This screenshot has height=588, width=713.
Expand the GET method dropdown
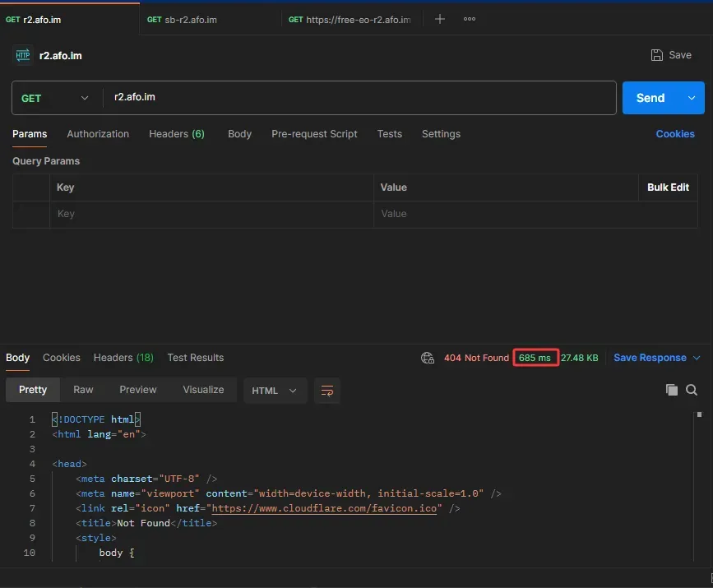(55, 98)
